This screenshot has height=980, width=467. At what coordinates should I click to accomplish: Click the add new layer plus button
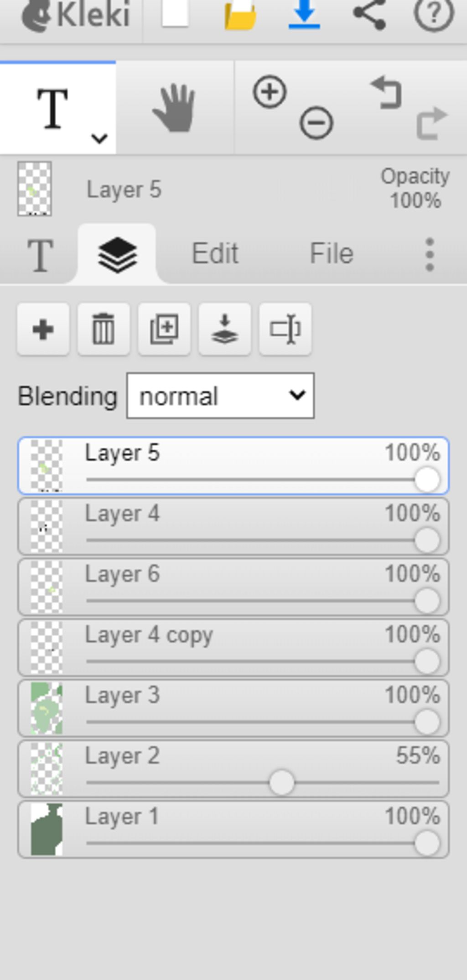(43, 329)
